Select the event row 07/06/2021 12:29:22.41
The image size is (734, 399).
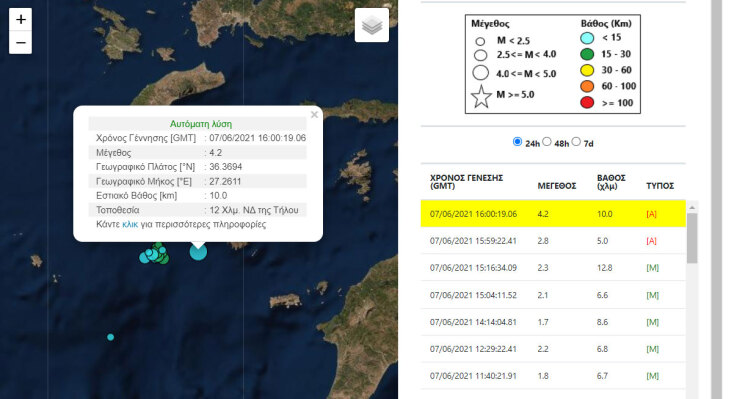pos(553,349)
